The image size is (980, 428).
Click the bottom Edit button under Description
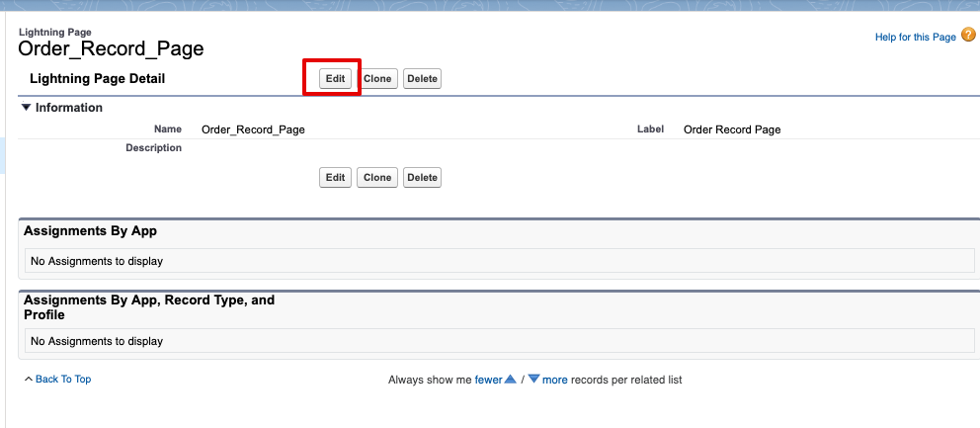[x=335, y=178]
